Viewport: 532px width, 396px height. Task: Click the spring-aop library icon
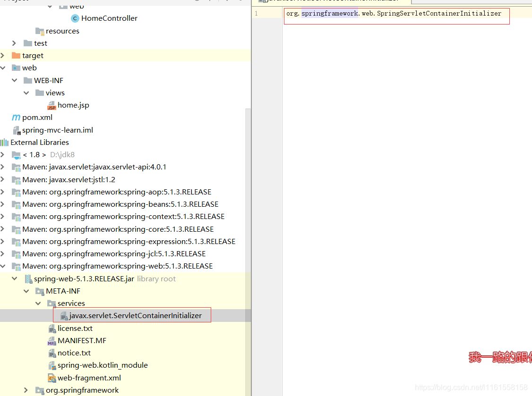point(16,192)
